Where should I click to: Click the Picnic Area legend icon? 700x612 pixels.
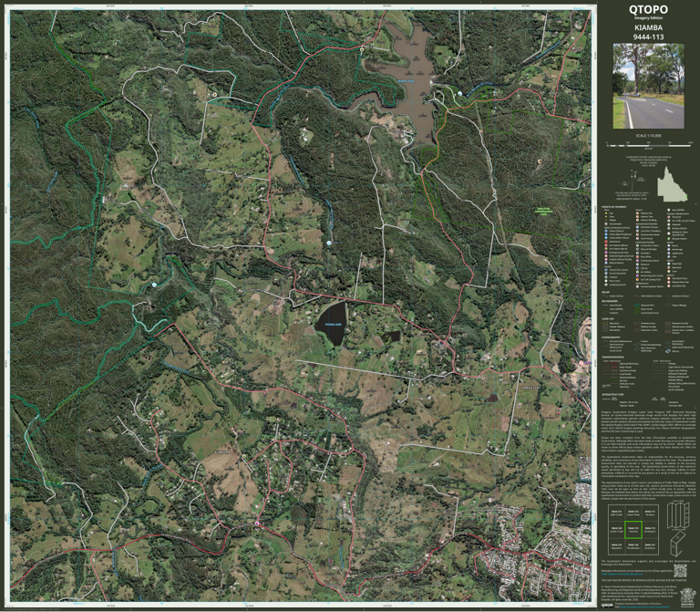(x=606, y=281)
